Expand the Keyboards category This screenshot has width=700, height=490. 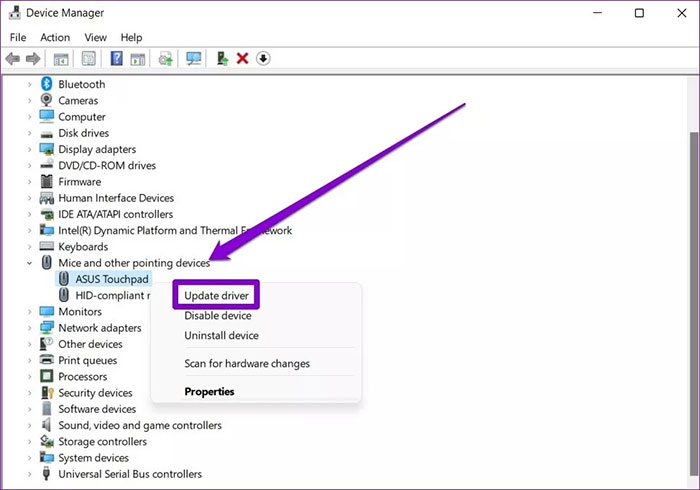pyautogui.click(x=29, y=247)
